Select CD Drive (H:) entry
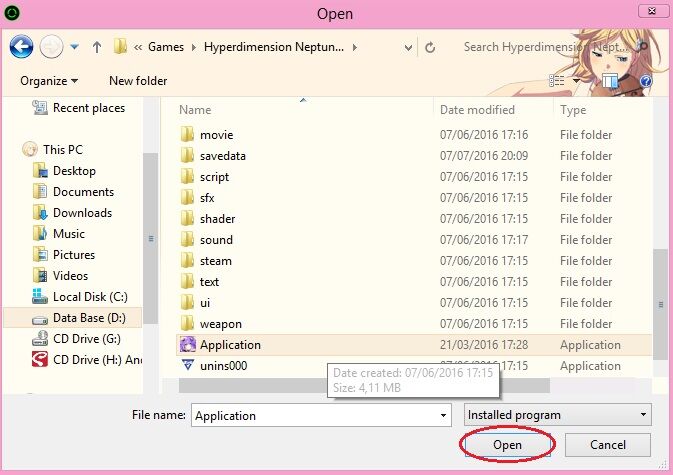The width and height of the screenshot is (673, 475). click(x=87, y=360)
